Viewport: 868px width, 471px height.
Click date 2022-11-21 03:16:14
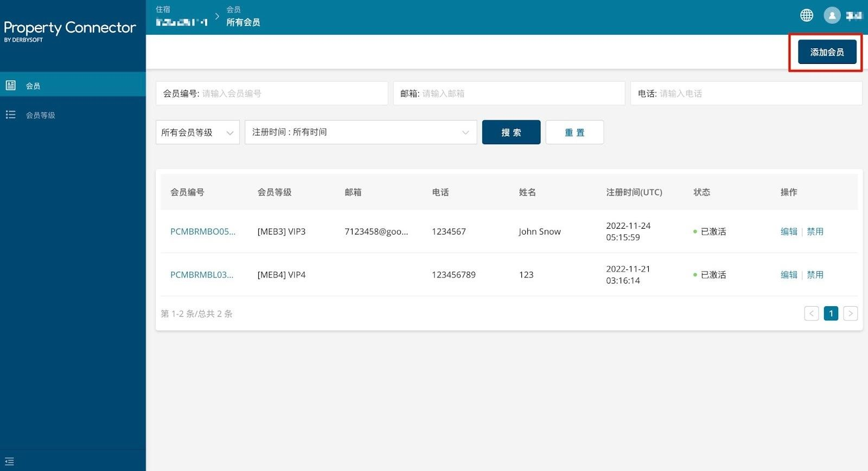(628, 275)
